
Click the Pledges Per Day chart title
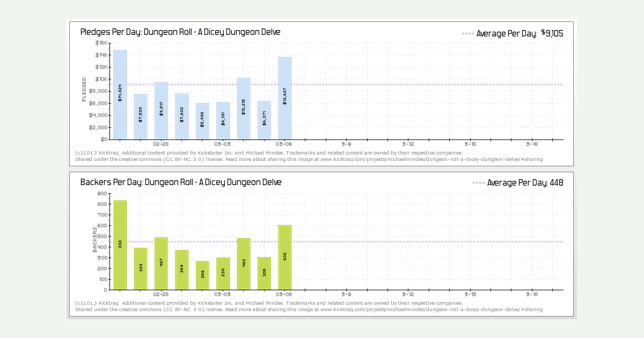tap(180, 32)
